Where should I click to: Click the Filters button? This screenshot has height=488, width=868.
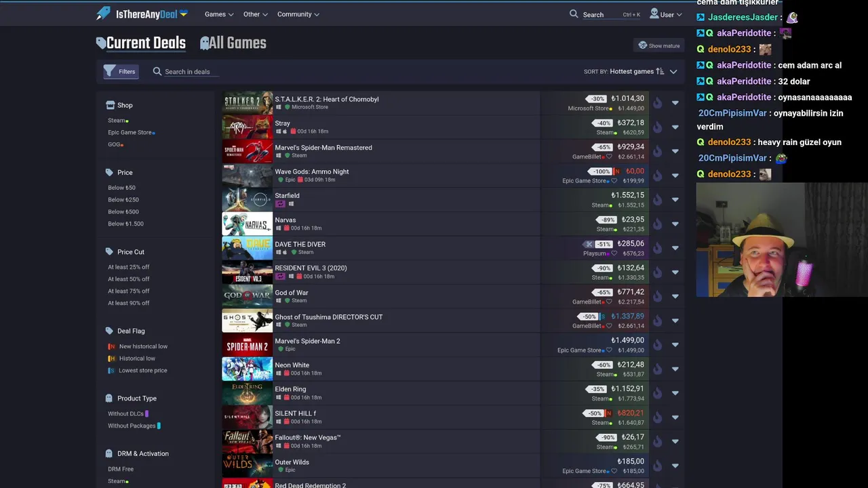click(121, 71)
